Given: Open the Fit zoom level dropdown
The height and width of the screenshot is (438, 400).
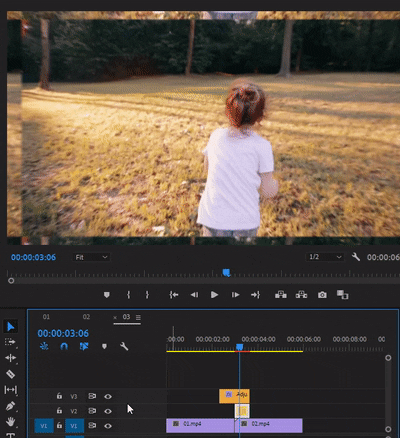Looking at the screenshot, I should point(91,257).
